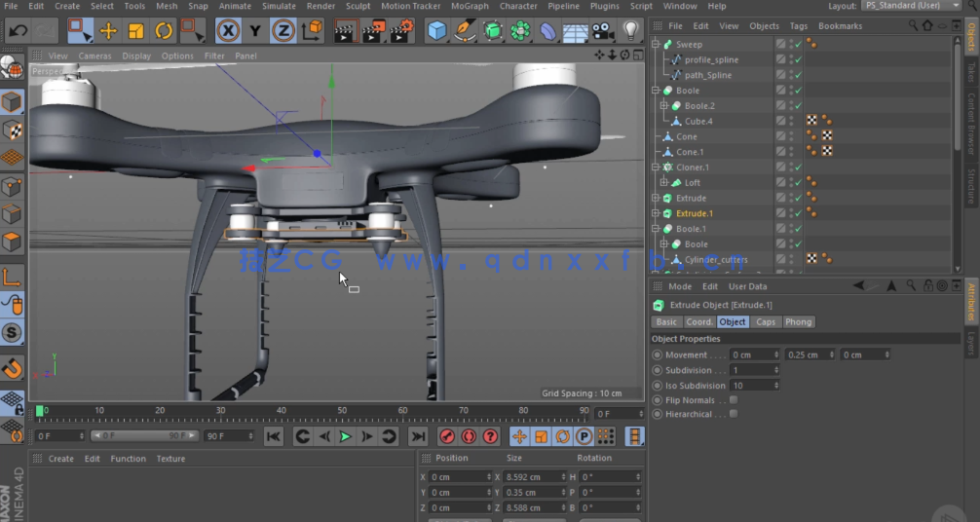
Task: Jump to the end of the timeline
Action: tap(417, 436)
